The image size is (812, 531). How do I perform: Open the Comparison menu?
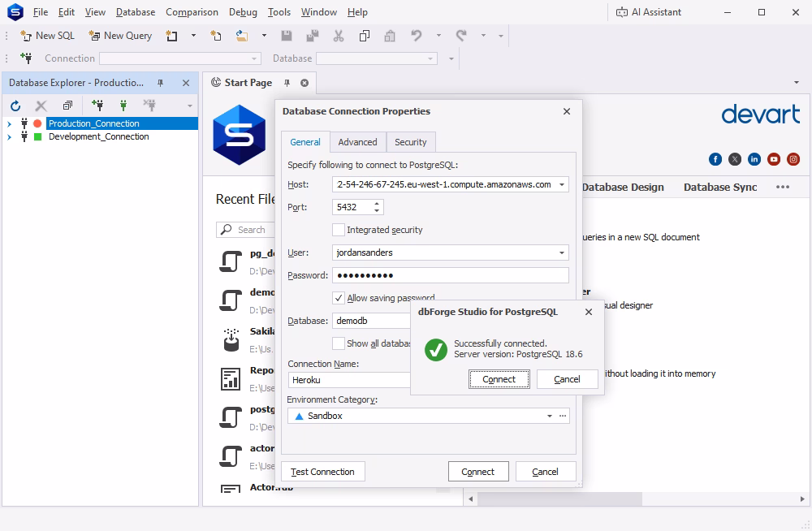click(192, 12)
